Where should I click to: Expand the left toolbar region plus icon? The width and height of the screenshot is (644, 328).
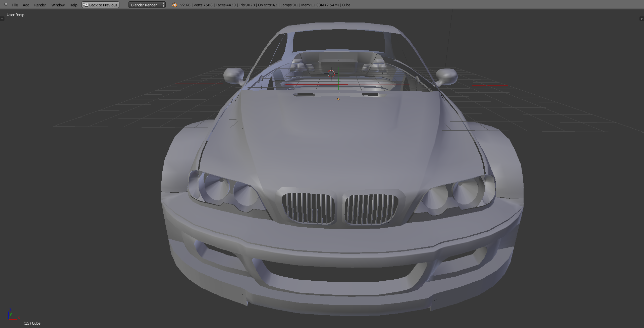(x=2, y=19)
